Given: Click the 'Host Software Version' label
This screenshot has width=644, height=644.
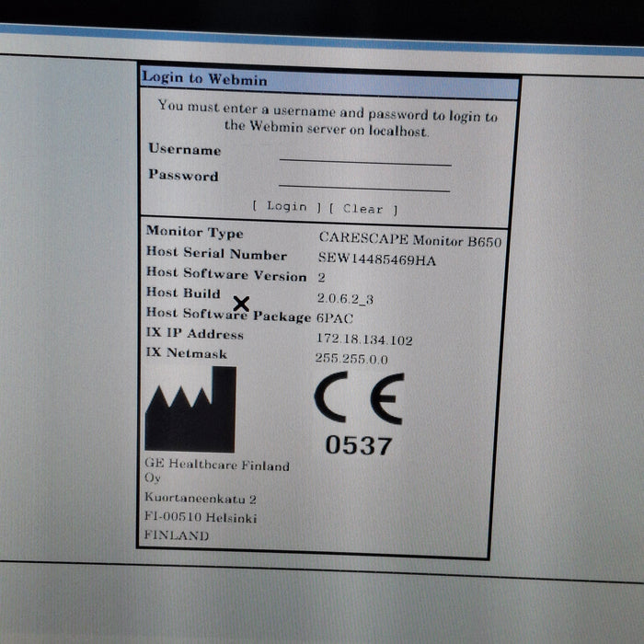Looking at the screenshot, I should coord(226,274).
